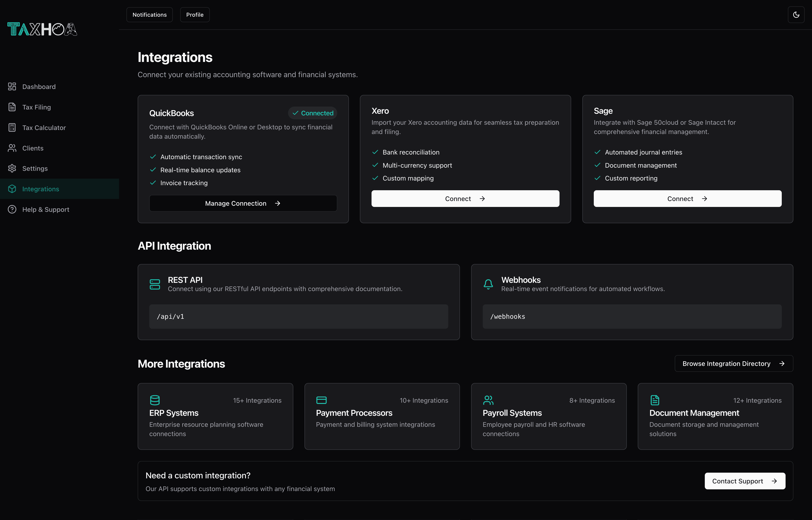Image resolution: width=812 pixels, height=520 pixels.
Task: Go to Tax Filing page
Action: [59, 107]
